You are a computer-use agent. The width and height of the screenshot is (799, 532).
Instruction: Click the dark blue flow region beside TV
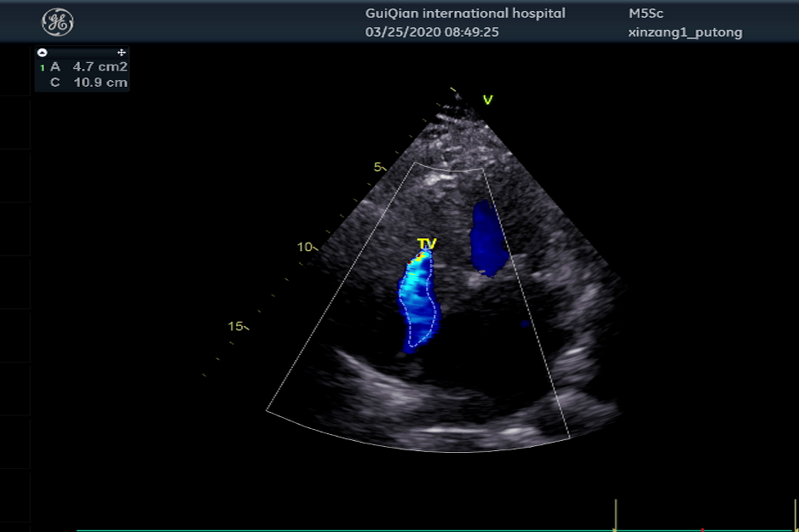[x=488, y=238]
